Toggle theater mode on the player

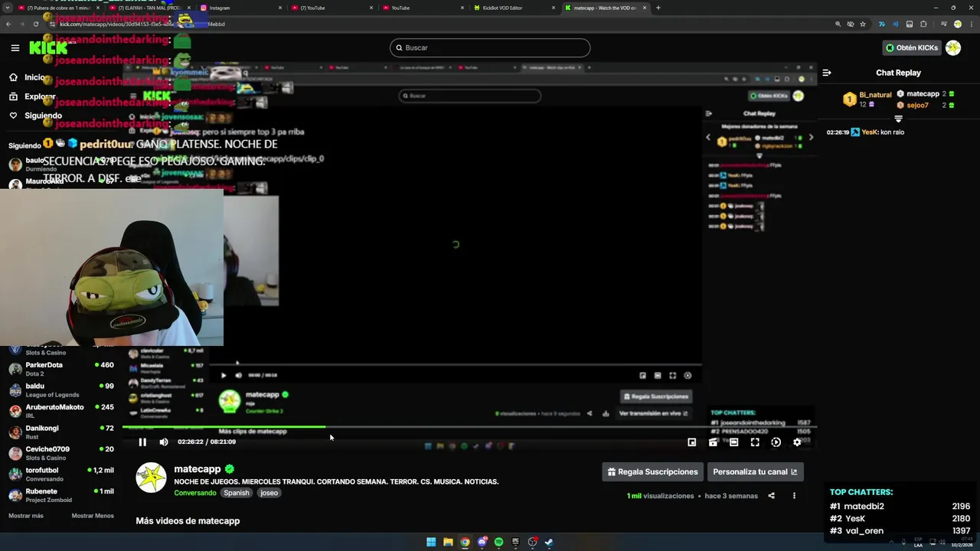point(733,442)
